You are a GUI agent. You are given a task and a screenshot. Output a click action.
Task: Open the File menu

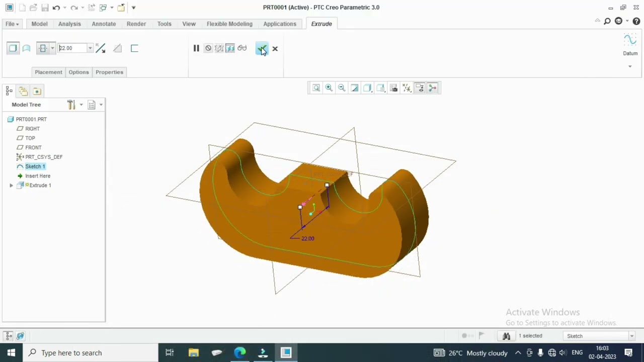(x=12, y=24)
